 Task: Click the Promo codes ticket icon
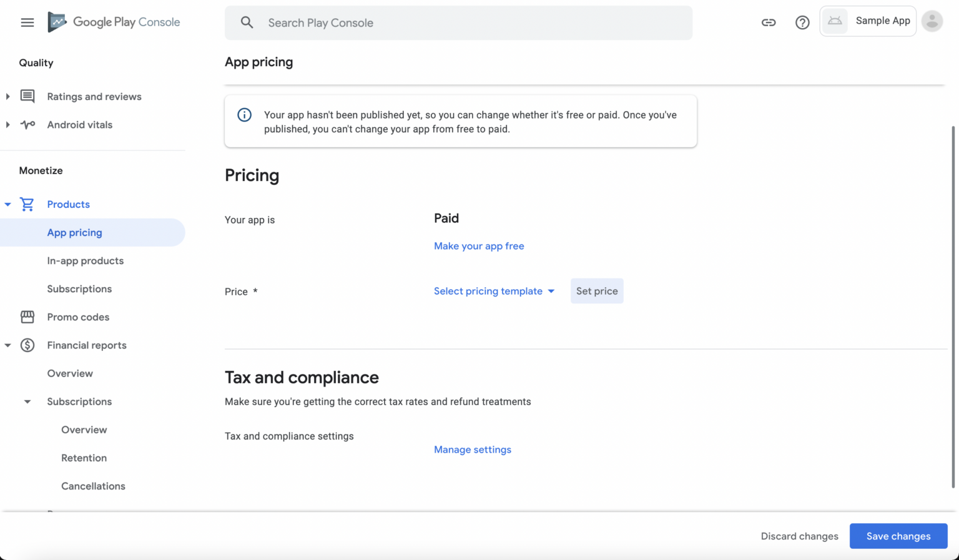click(x=27, y=317)
